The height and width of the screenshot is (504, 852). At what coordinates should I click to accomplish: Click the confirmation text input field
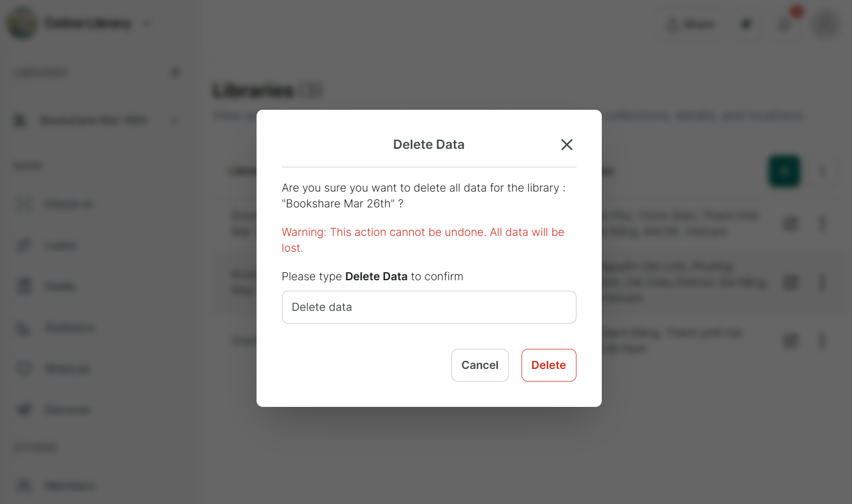point(429,307)
